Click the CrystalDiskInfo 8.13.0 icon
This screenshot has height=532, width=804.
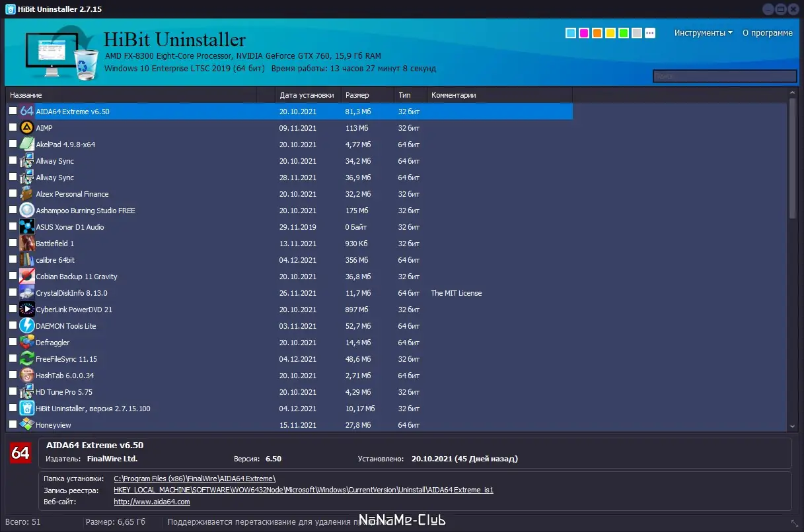pos(26,292)
